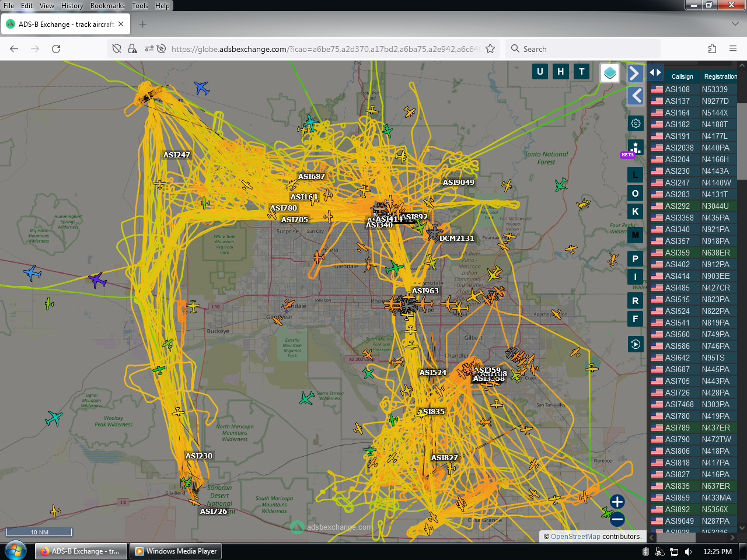Toggle the M multi-select button

636,235
